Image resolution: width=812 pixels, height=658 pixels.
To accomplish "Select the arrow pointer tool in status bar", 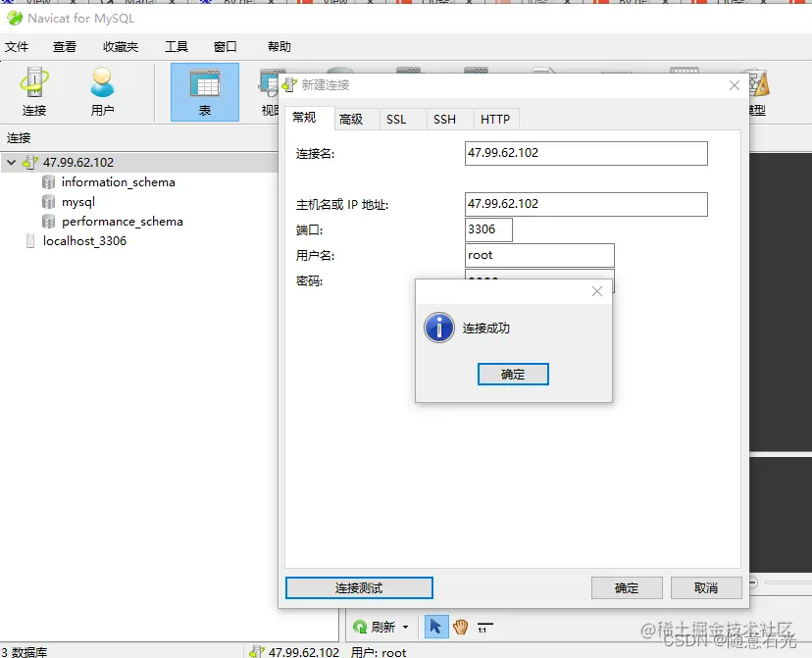I will pos(436,626).
